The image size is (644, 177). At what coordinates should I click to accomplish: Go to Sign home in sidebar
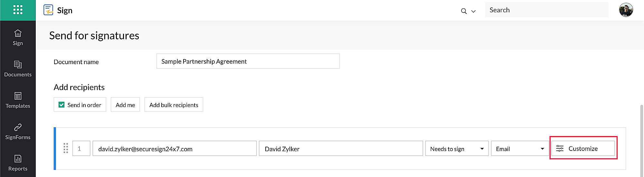click(x=18, y=37)
